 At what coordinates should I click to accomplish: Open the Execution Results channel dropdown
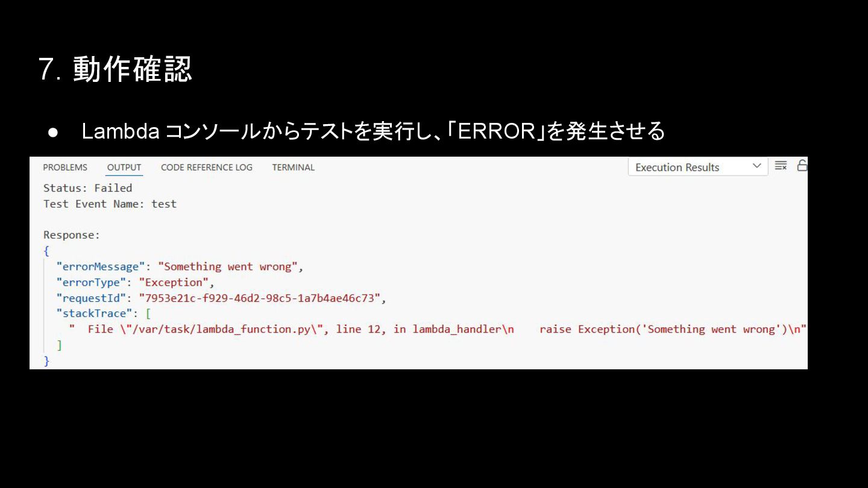tap(698, 167)
